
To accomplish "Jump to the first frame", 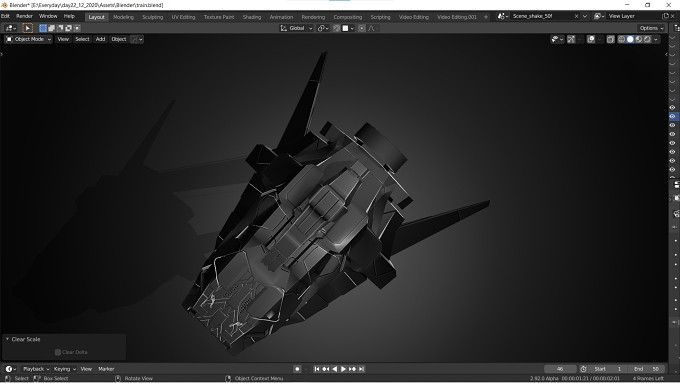I will pyautogui.click(x=317, y=369).
